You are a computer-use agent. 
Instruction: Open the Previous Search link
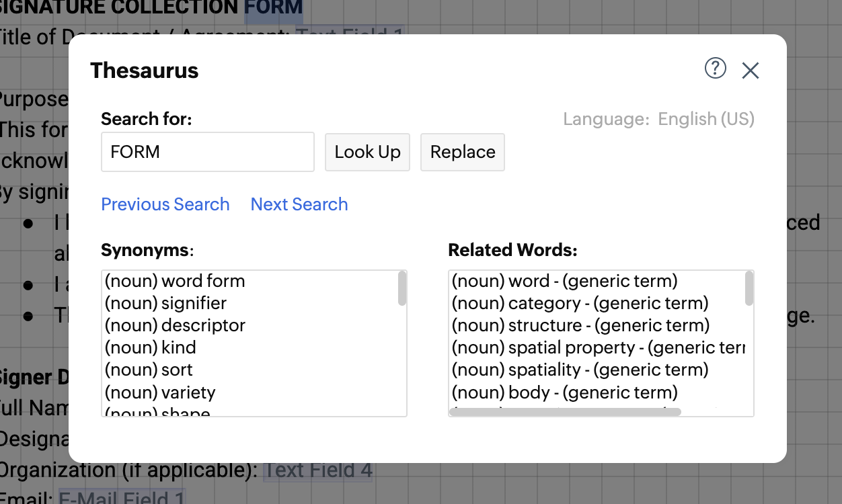click(x=165, y=204)
